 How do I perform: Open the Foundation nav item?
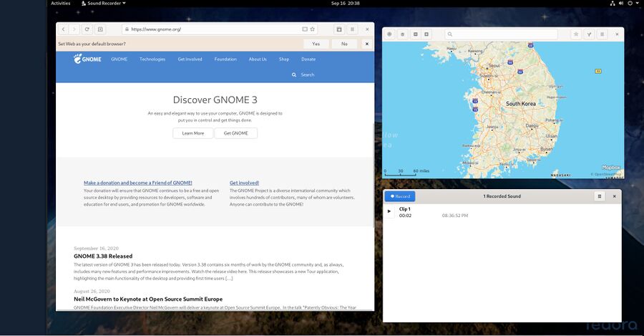click(225, 59)
